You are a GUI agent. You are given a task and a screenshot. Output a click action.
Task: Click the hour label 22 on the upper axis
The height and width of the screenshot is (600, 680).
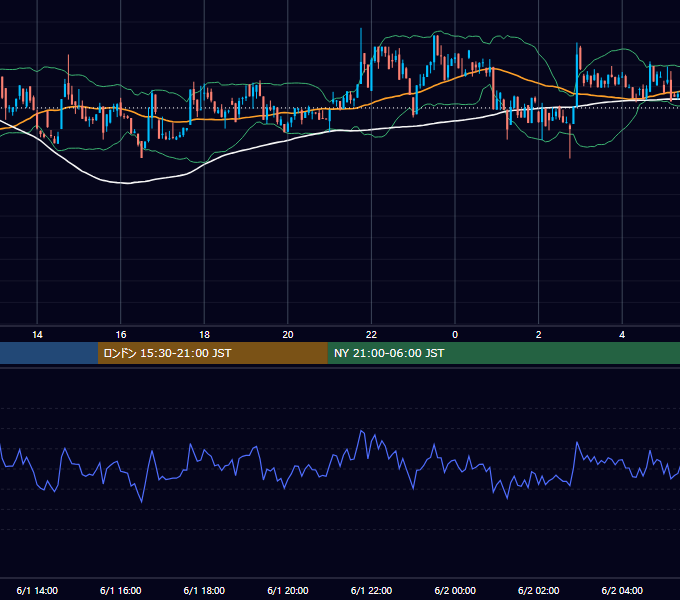coord(371,335)
